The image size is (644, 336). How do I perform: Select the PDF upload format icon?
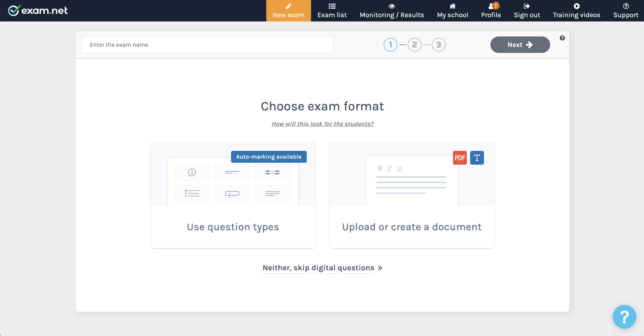[460, 158]
